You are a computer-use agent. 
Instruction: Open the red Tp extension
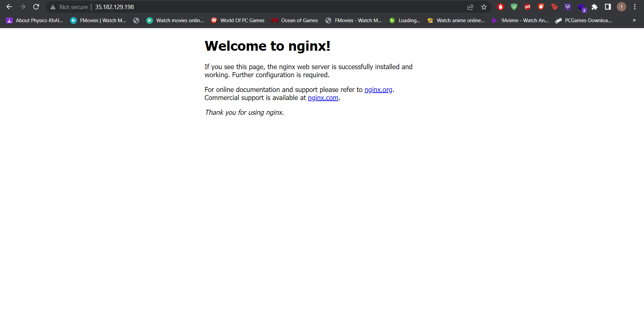[554, 7]
